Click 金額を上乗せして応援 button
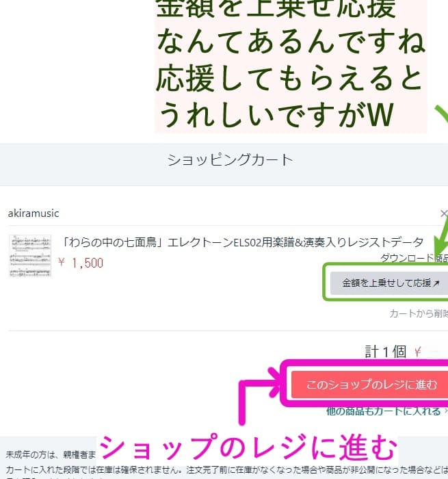The height and width of the screenshot is (479, 448). click(x=389, y=283)
